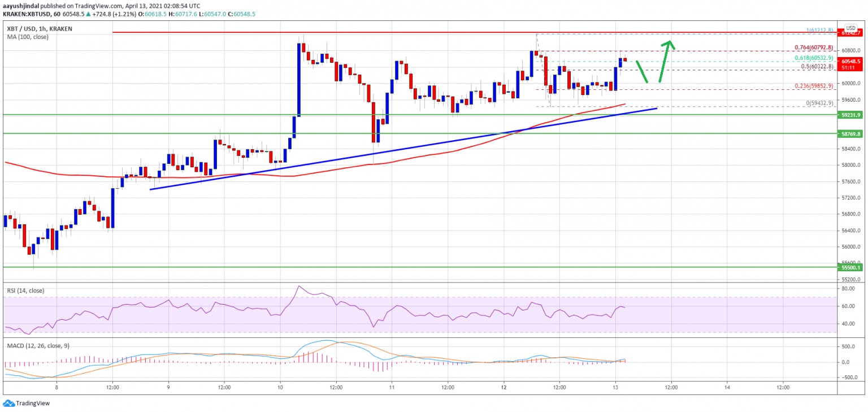Click the 57600.0 price axis tick
868x412 pixels.
(851, 182)
